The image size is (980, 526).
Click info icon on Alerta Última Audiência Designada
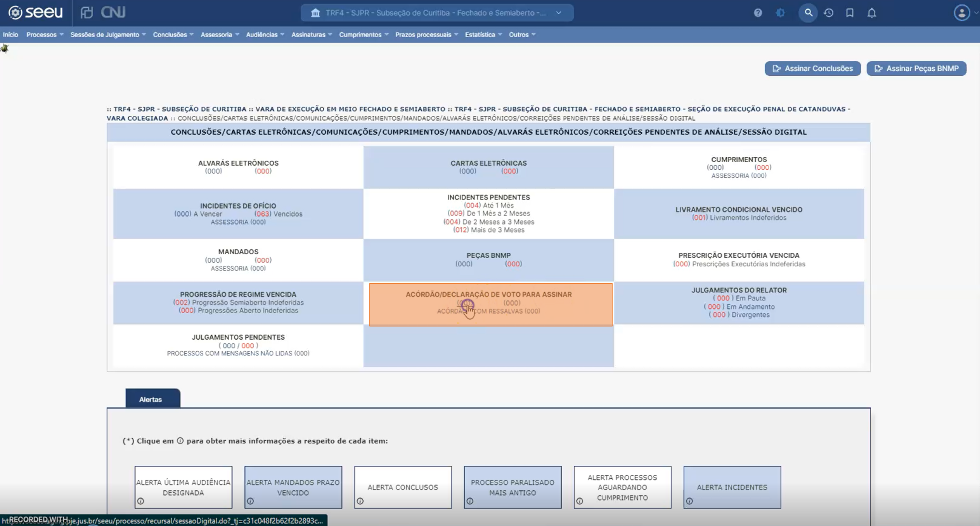pos(141,501)
